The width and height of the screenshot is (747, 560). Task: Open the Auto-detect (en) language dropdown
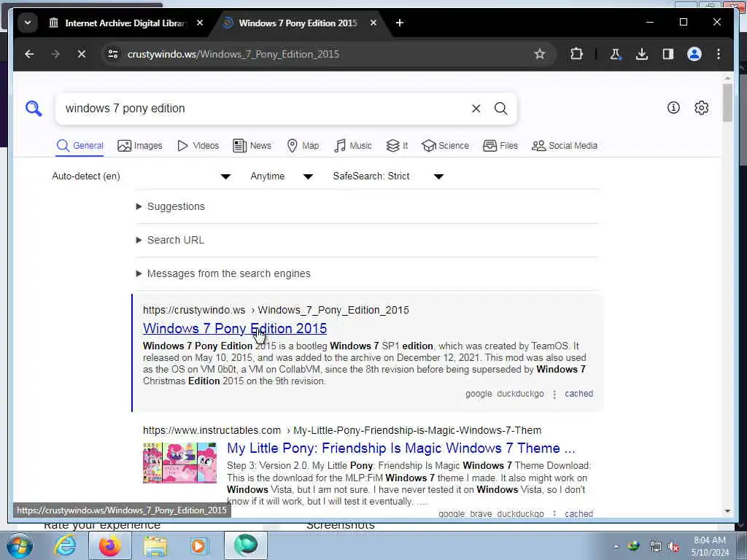tap(142, 176)
